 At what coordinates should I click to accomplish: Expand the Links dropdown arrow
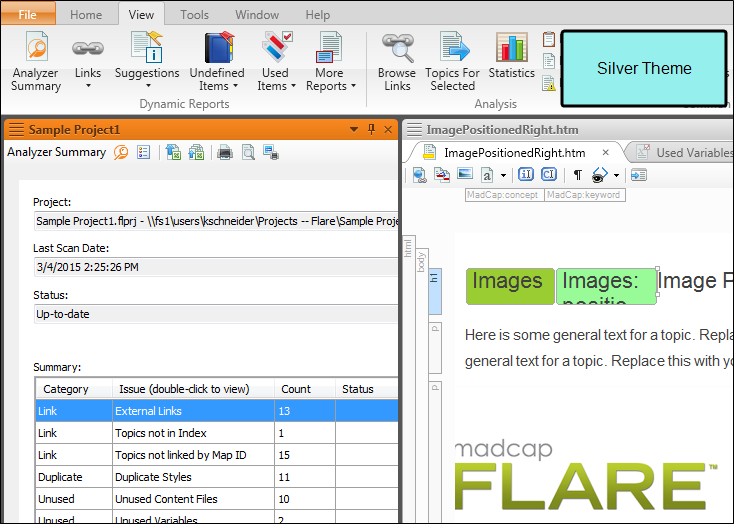click(88, 86)
